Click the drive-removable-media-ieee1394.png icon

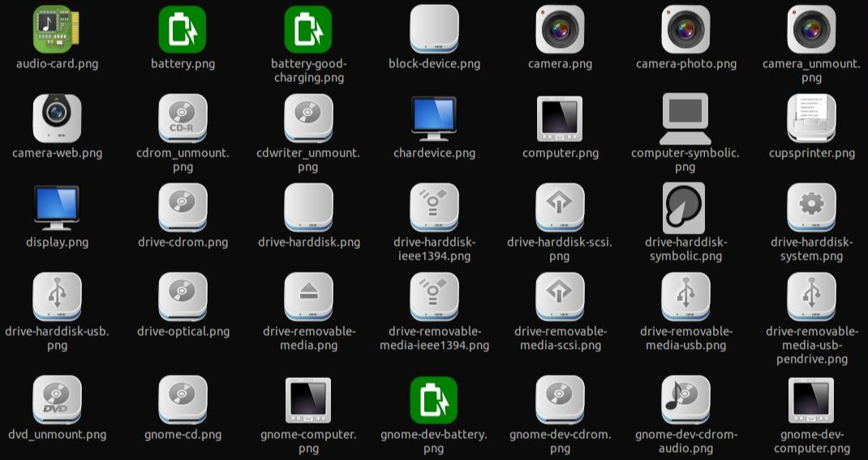click(x=435, y=297)
